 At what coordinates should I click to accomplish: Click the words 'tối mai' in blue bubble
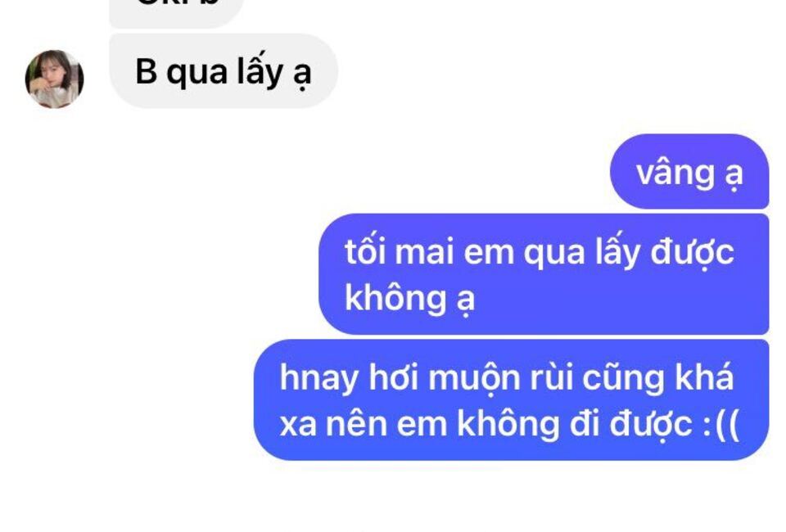coord(399,251)
